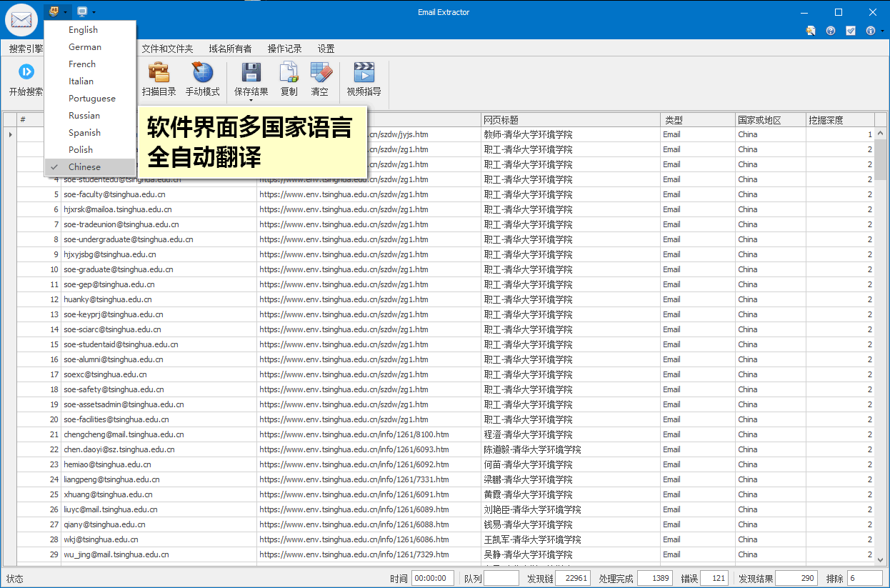890x588 pixels.
Task: Click the 时间 field showing 00:00:00
Action: click(x=432, y=579)
